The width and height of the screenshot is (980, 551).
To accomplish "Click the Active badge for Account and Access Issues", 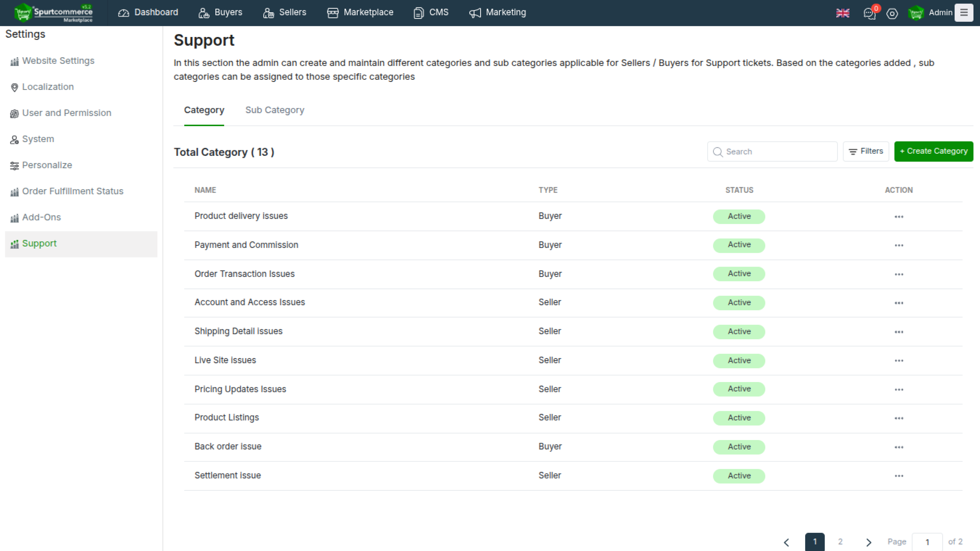I will [x=739, y=303].
